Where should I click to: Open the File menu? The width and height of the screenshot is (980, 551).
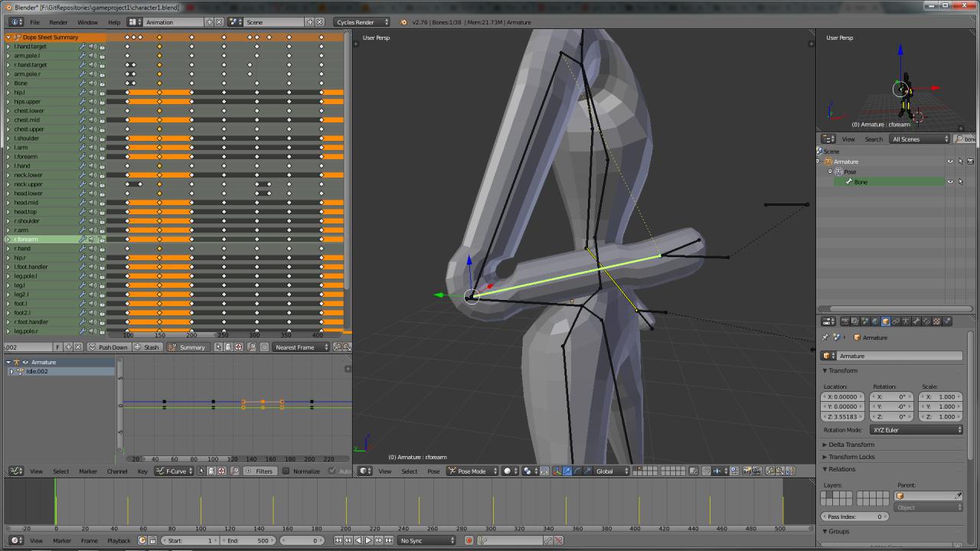[x=34, y=22]
